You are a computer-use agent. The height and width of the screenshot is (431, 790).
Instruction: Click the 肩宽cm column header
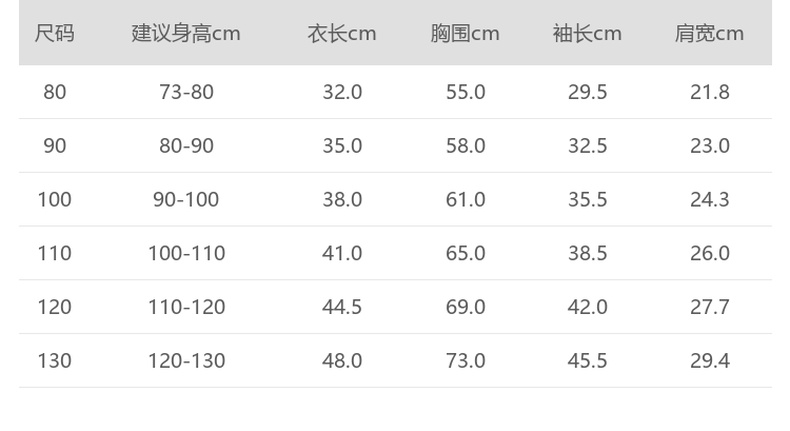click(709, 34)
